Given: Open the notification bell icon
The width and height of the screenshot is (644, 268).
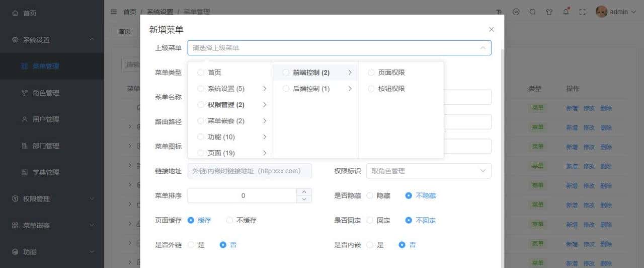Looking at the screenshot, I should [x=566, y=12].
